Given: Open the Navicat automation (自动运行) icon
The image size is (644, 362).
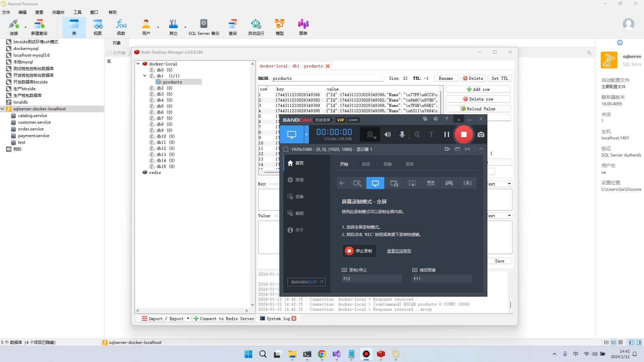Looking at the screenshot, I should (x=256, y=27).
